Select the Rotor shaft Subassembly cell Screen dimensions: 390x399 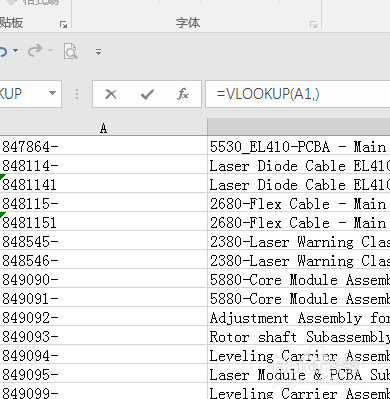[x=299, y=335]
